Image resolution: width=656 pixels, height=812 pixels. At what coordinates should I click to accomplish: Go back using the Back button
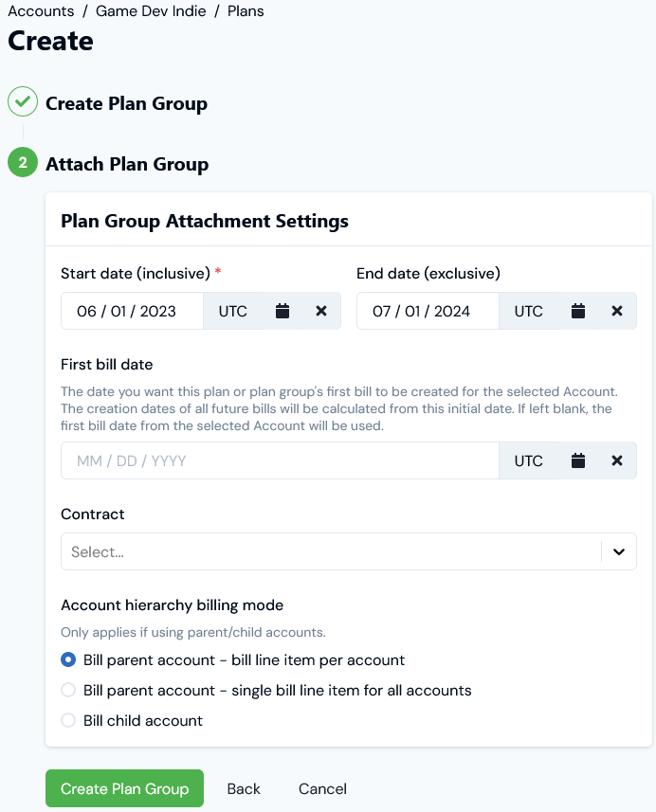click(x=243, y=788)
